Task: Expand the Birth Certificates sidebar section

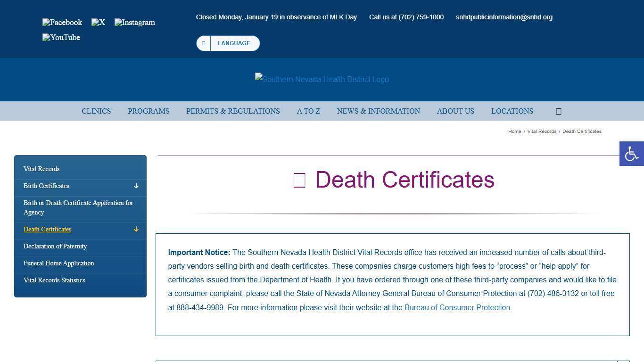Action: coord(136,186)
